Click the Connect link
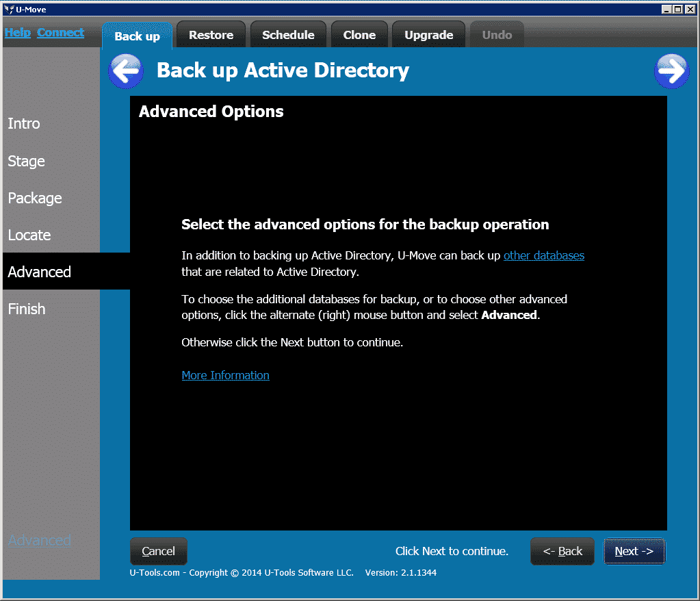Viewport: 700px width, 601px height. click(x=60, y=33)
